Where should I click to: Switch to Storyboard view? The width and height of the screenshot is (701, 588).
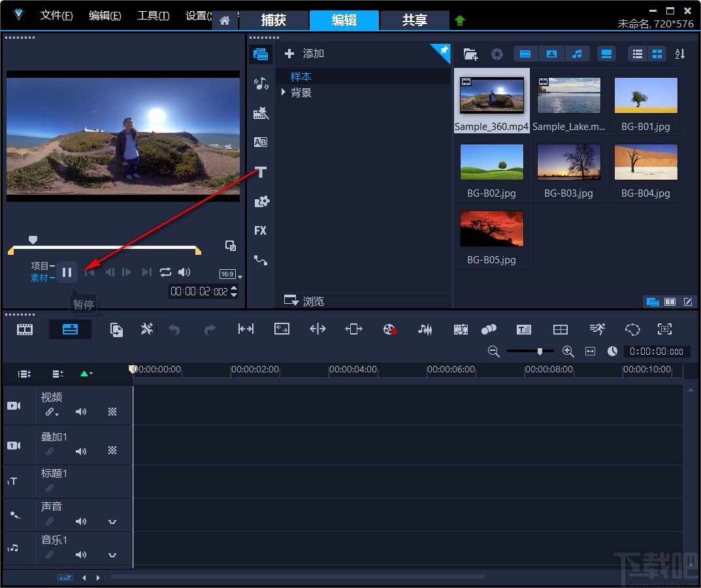click(x=25, y=329)
